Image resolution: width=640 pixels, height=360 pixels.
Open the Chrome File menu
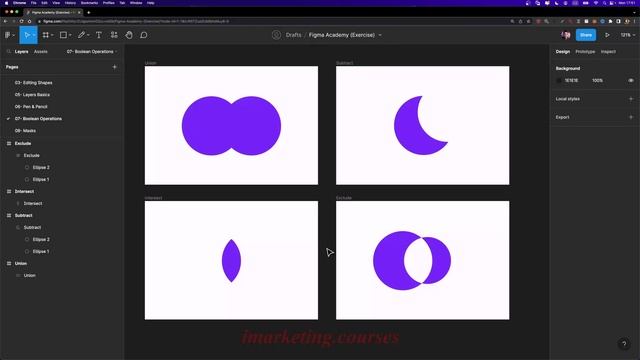tap(34, 3)
